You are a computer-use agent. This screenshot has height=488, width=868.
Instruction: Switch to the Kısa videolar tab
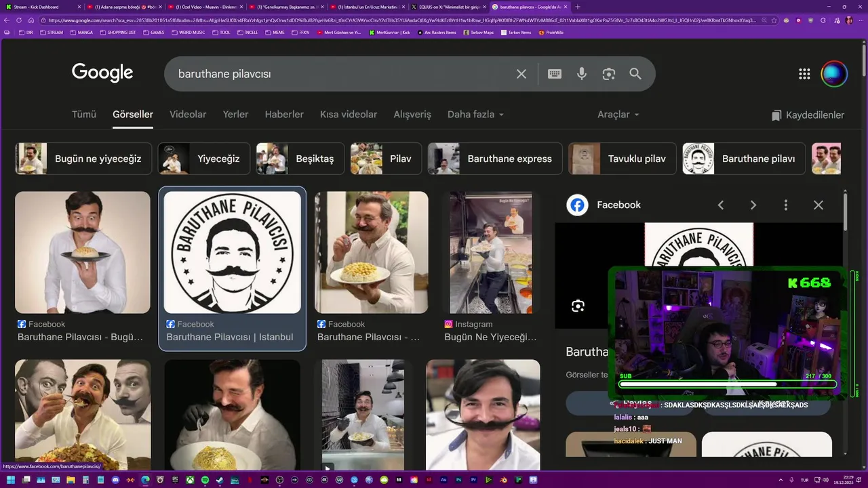(x=349, y=115)
